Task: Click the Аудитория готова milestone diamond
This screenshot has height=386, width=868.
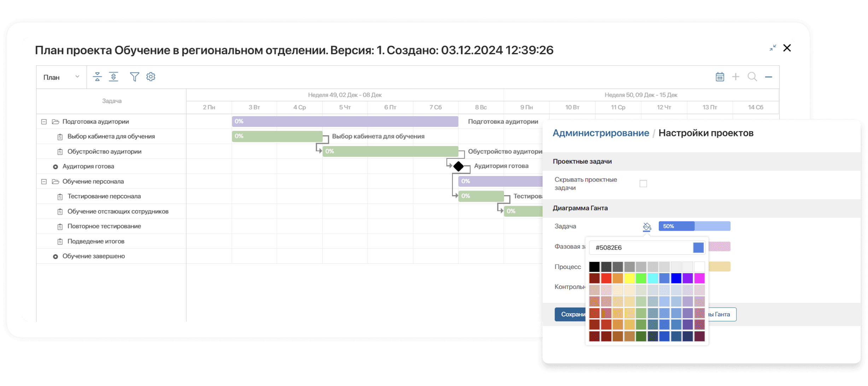Action: click(x=458, y=166)
